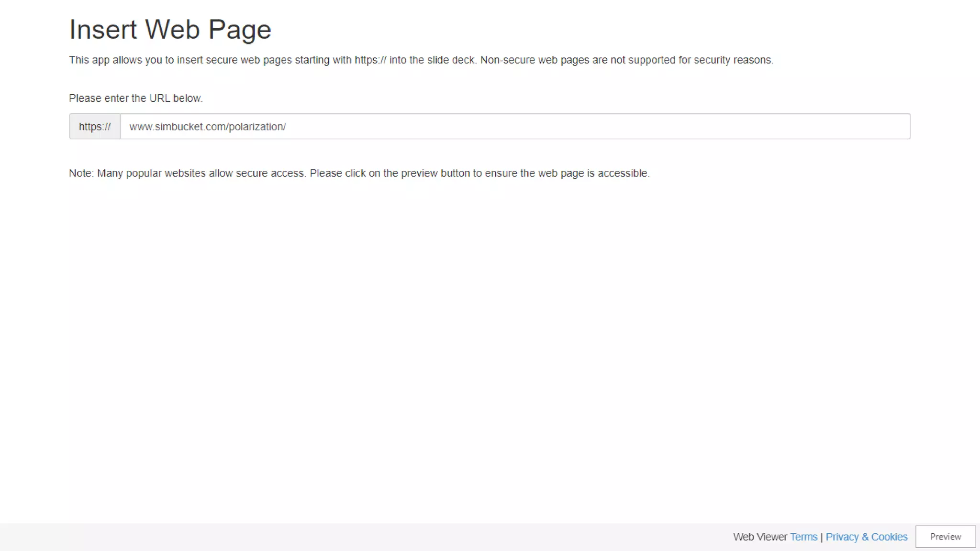Open the Privacy & Cookies link

[866, 537]
